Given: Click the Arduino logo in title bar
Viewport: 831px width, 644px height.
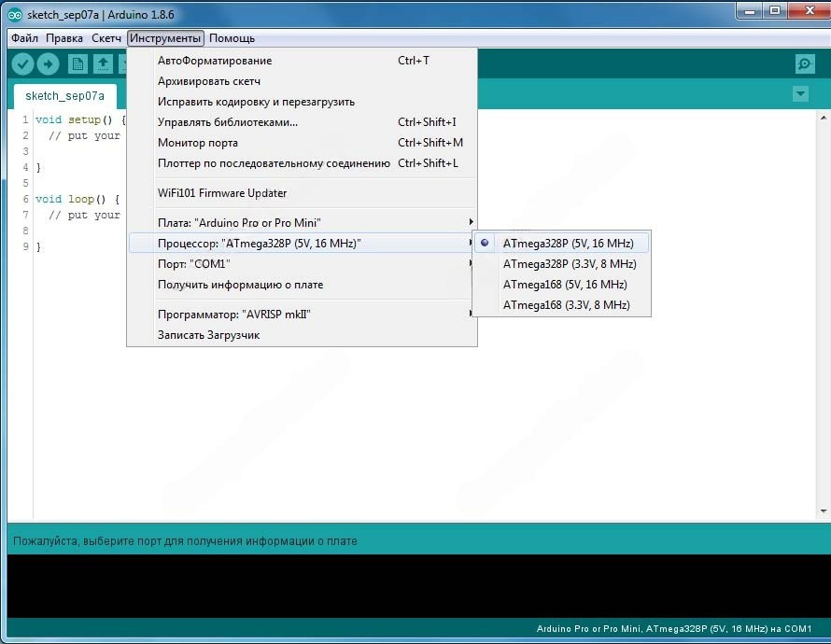Looking at the screenshot, I should (x=14, y=15).
